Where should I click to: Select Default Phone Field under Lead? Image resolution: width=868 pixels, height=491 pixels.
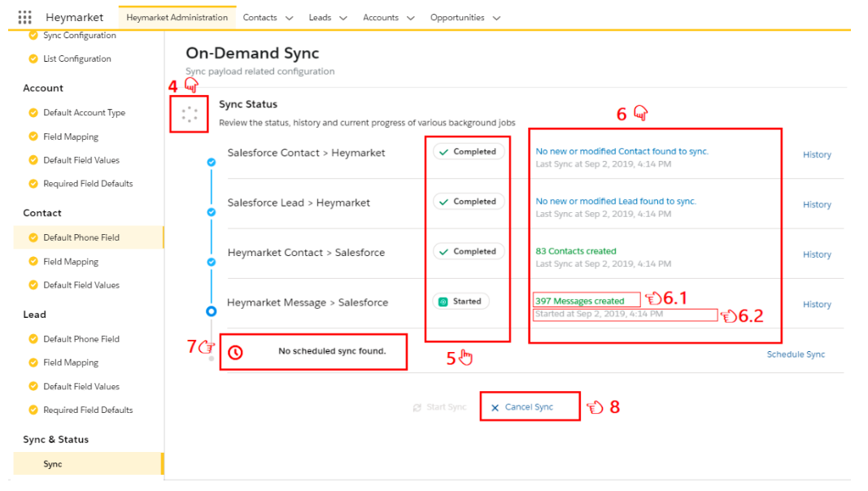point(81,339)
